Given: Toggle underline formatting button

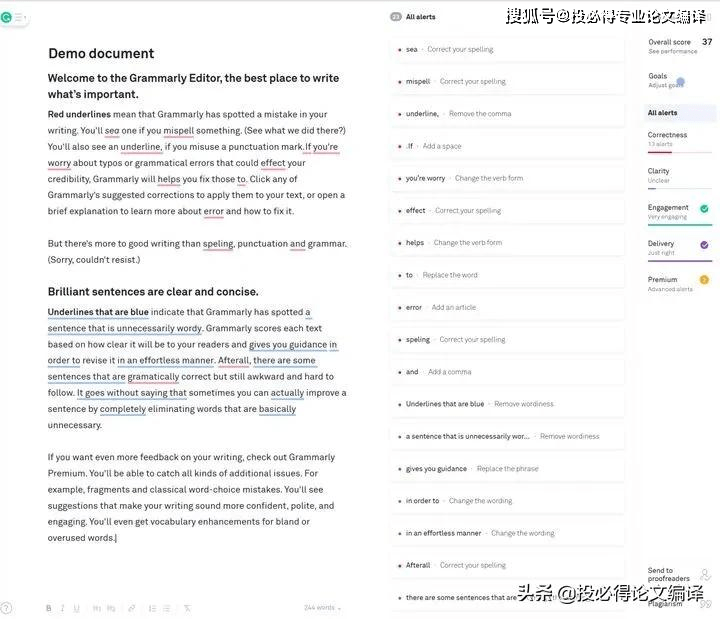Looking at the screenshot, I should (76, 608).
